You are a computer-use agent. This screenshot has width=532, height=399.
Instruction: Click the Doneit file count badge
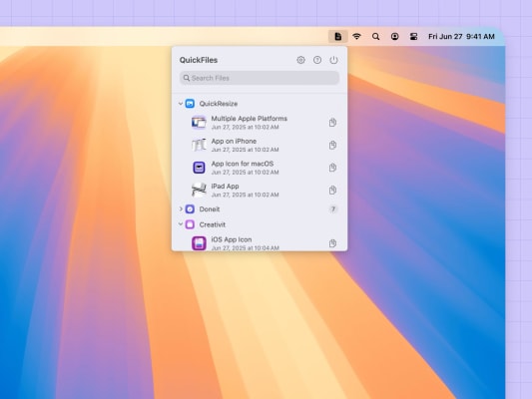click(x=333, y=209)
